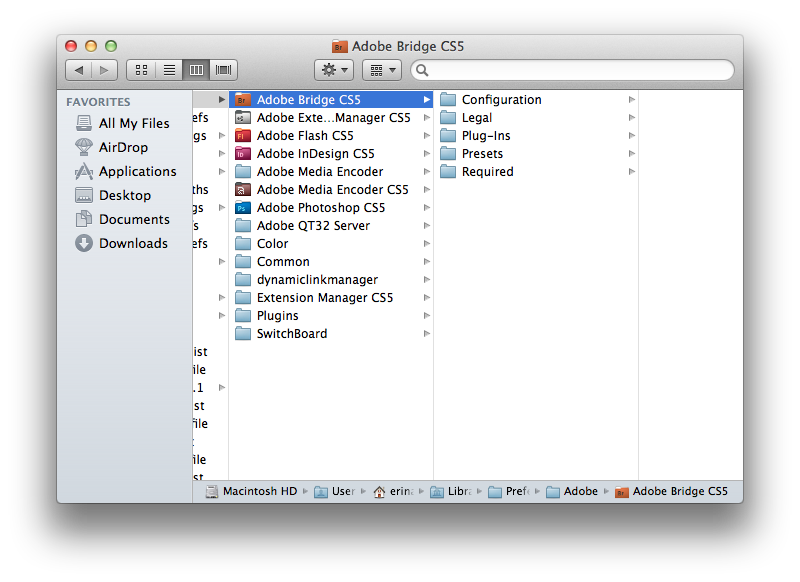
Task: Open Documents in sidebar
Action: [x=122, y=219]
